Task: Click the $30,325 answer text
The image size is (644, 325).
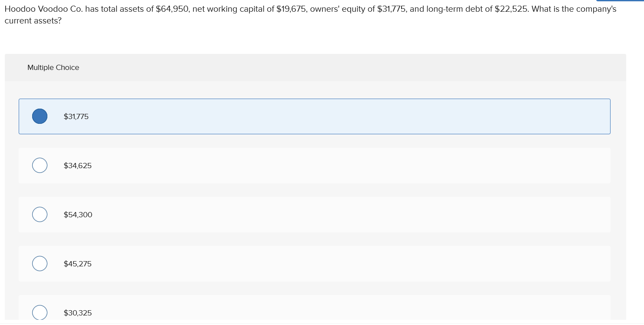Action: [x=78, y=313]
